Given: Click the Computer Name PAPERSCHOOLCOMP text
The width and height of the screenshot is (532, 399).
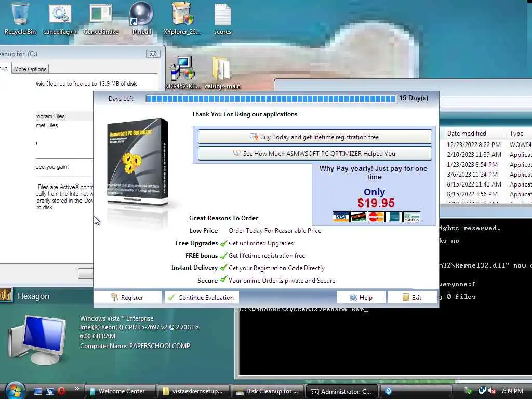Looking at the screenshot, I should [135, 345].
